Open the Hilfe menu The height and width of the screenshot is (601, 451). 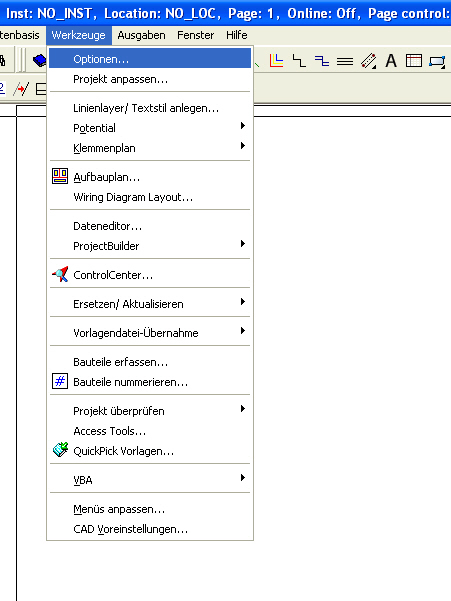tap(236, 35)
